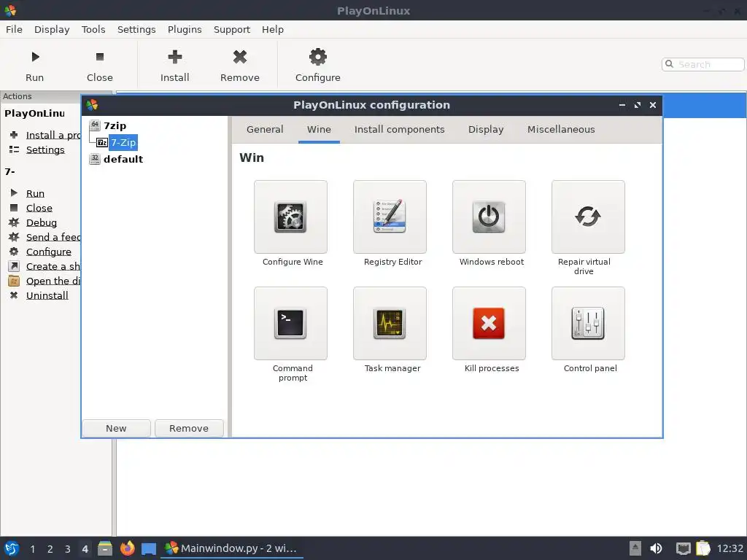747x560 pixels.
Task: Click Install plus icon in toolbar
Action: pyautogui.click(x=175, y=57)
